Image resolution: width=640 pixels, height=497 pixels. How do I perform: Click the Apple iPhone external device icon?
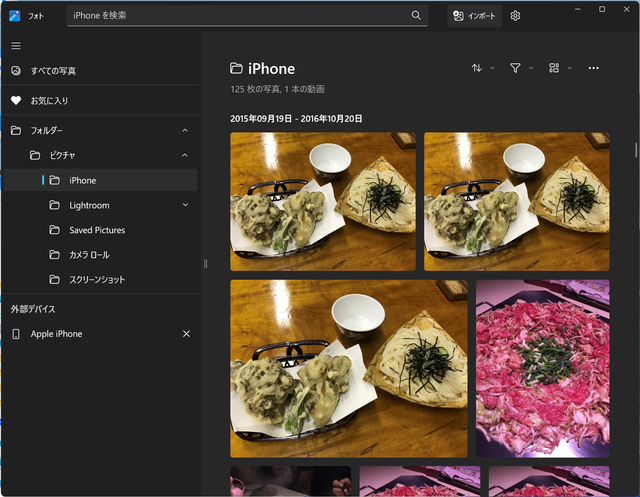[x=16, y=334]
